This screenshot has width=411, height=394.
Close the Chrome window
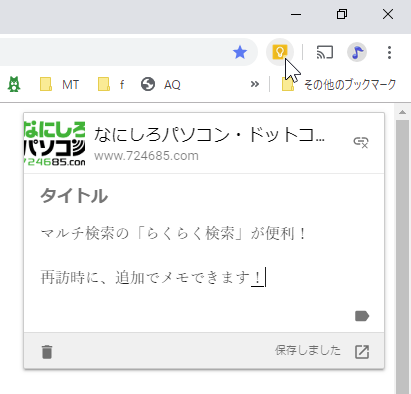[388, 14]
